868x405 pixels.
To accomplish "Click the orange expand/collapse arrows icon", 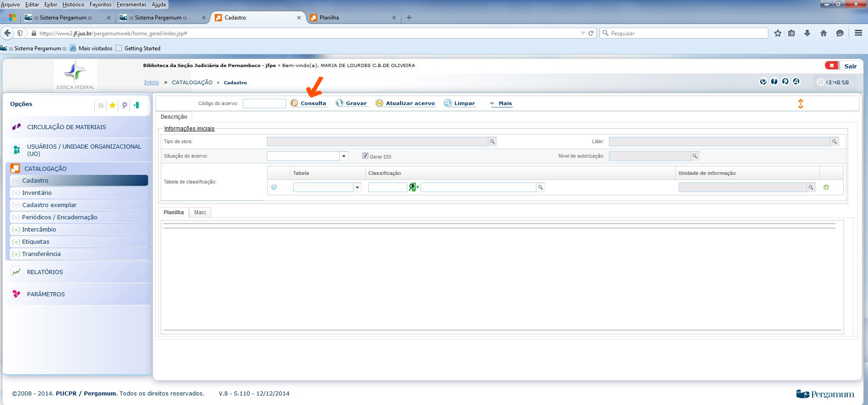I will click(800, 104).
